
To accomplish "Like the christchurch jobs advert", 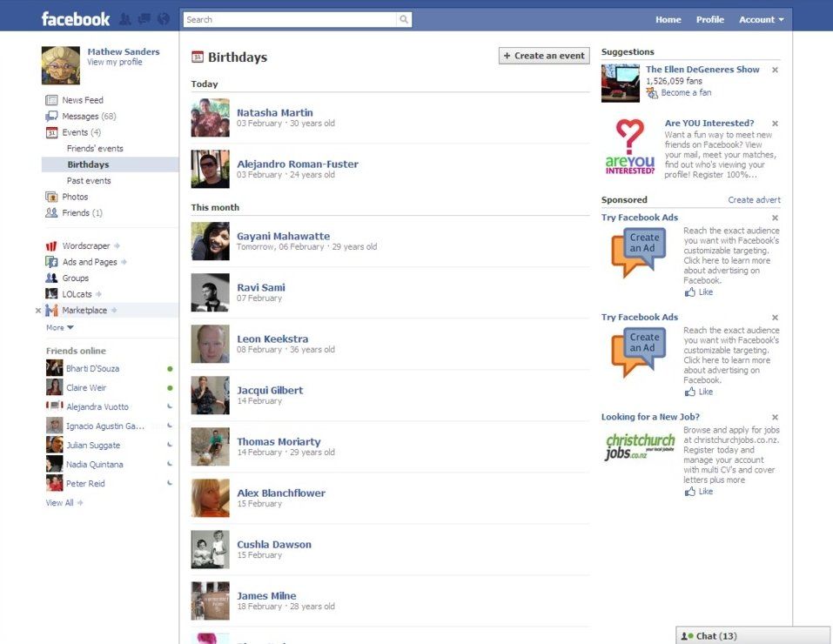I will [x=699, y=492].
